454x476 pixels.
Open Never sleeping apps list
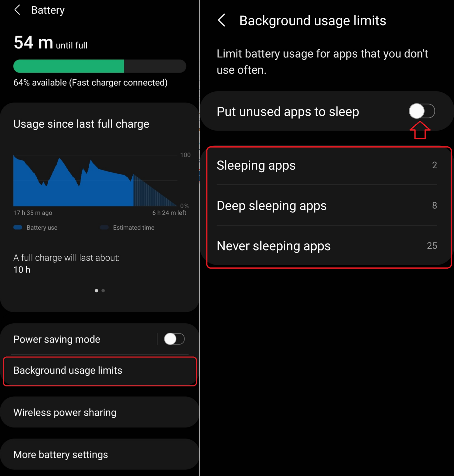327,246
